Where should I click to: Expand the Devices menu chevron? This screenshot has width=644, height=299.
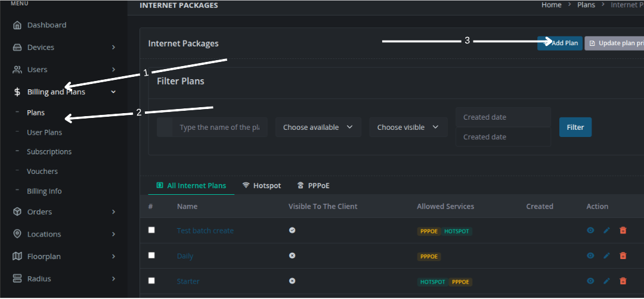[x=114, y=48]
